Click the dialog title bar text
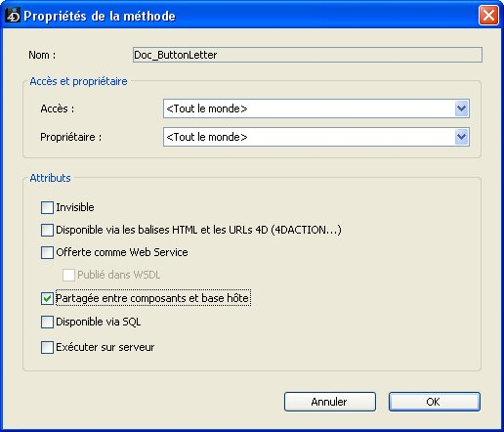The image size is (504, 432). (x=100, y=16)
